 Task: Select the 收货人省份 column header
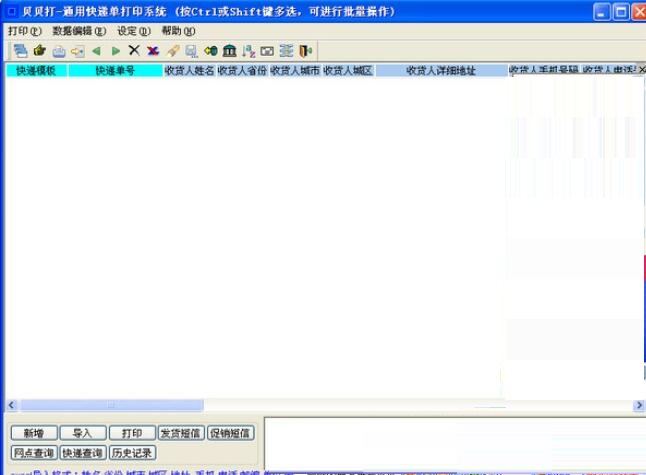click(x=242, y=70)
